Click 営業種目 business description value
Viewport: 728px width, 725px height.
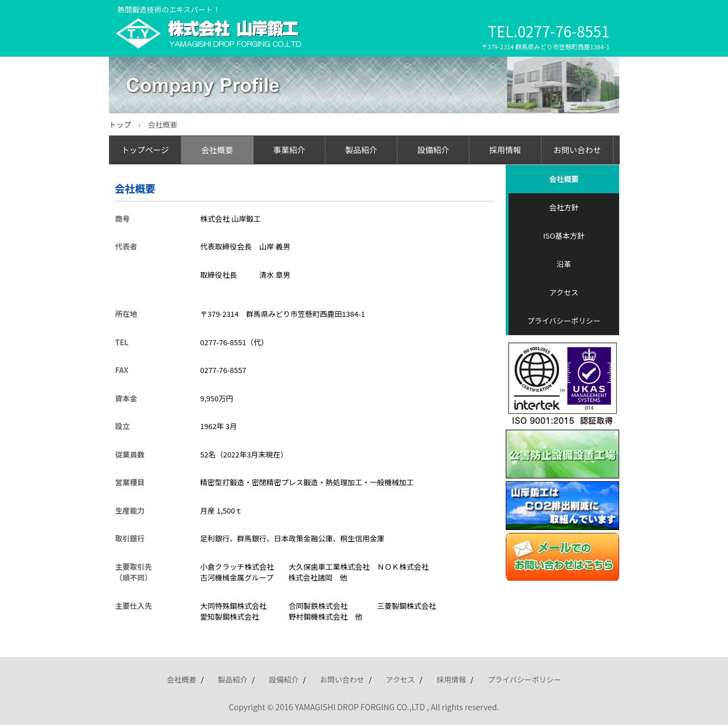307,482
